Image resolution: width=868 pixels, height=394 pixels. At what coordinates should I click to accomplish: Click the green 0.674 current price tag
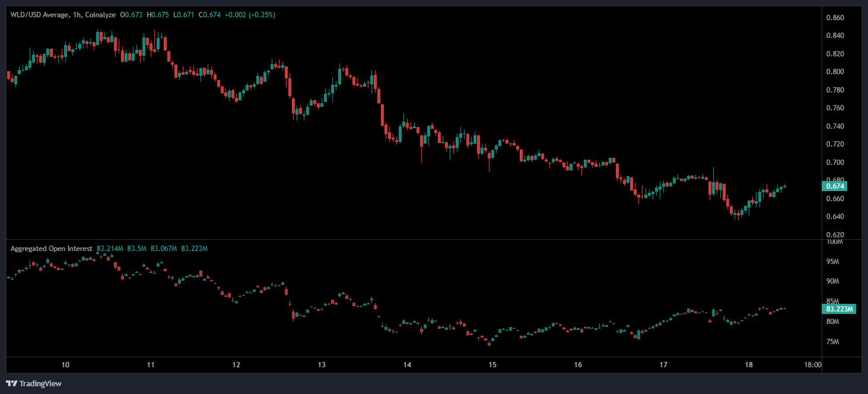tap(834, 186)
